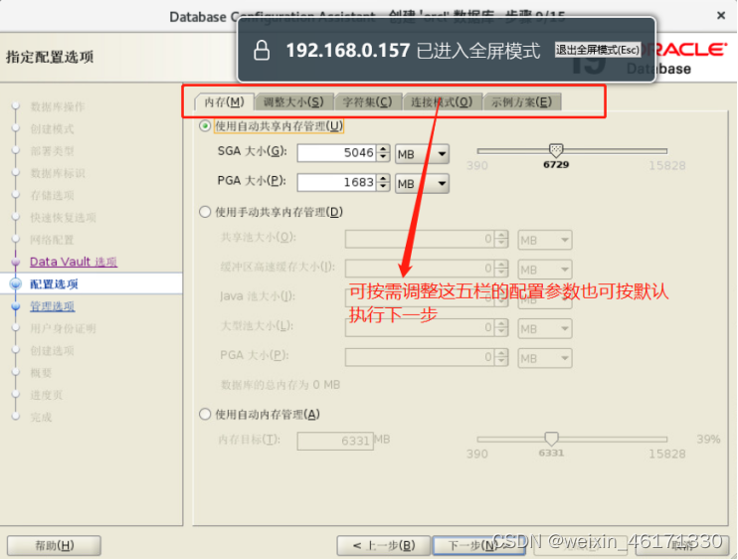The height and width of the screenshot is (560, 738).
Task: Open the 缓冲区高速缓存大小 unit MB dropdown
Action: [545, 270]
